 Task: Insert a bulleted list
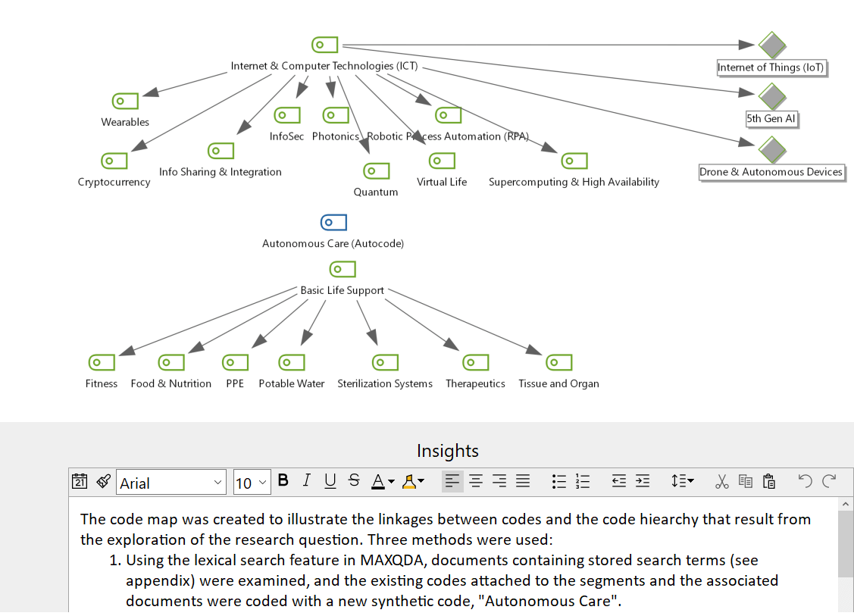[558, 481]
